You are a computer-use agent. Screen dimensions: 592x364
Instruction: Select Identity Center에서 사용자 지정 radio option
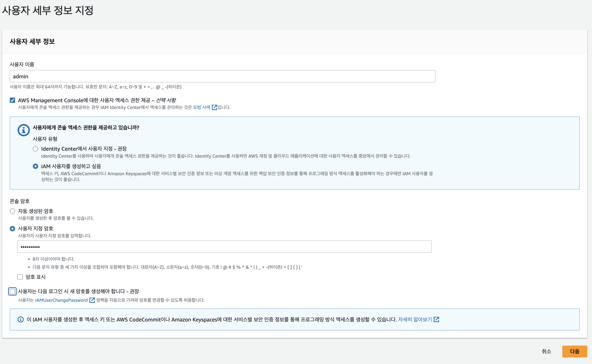tap(35, 149)
